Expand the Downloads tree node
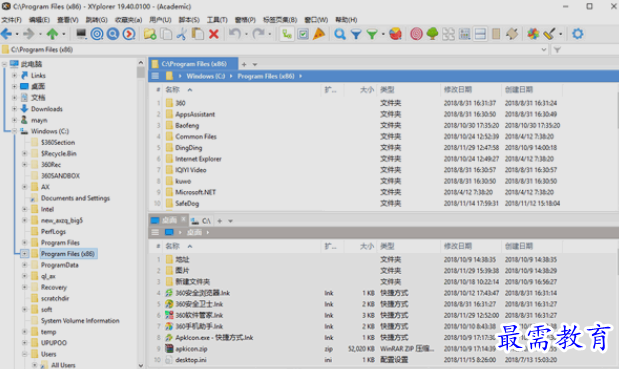The width and height of the screenshot is (619, 369). (14, 109)
